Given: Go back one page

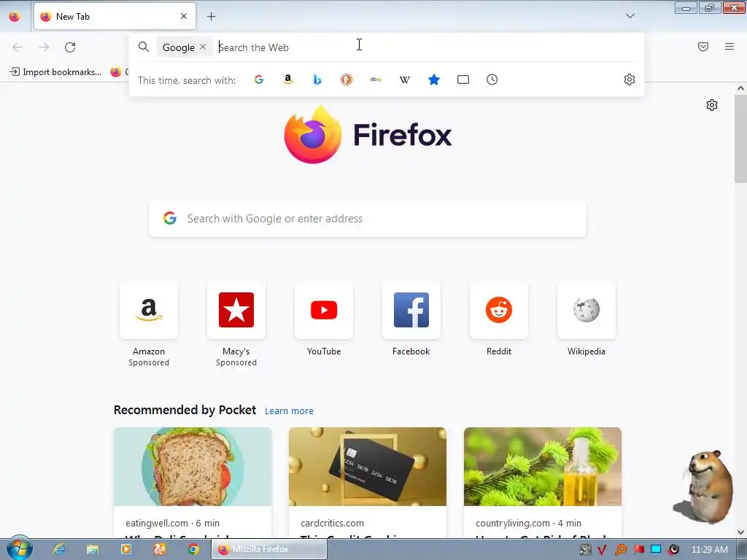Looking at the screenshot, I should click(x=18, y=47).
